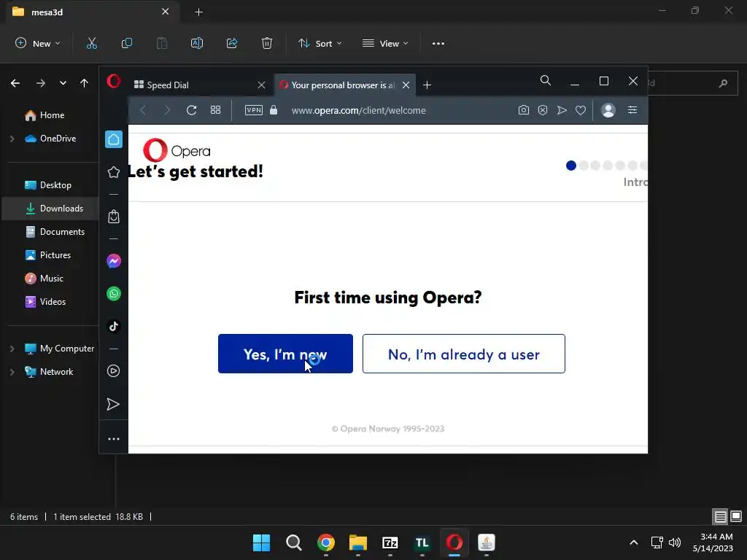Switch to the Speed Dial tab

point(199,85)
